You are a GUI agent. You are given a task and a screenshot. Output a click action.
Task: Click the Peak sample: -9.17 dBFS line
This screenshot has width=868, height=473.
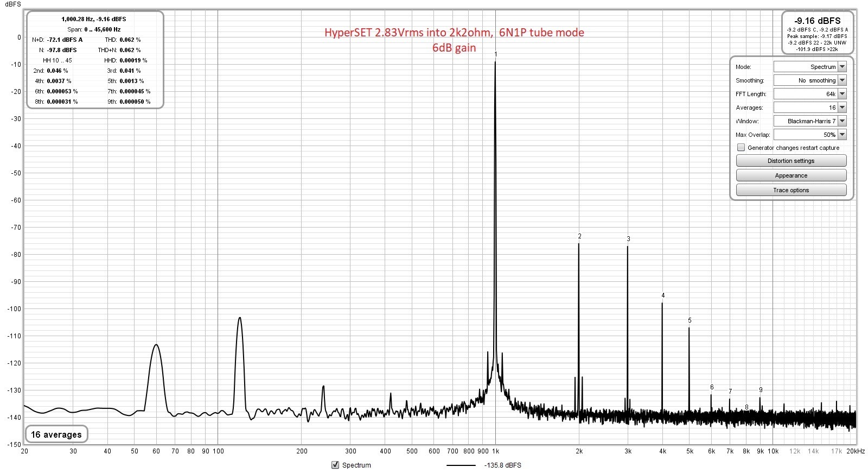[817, 36]
